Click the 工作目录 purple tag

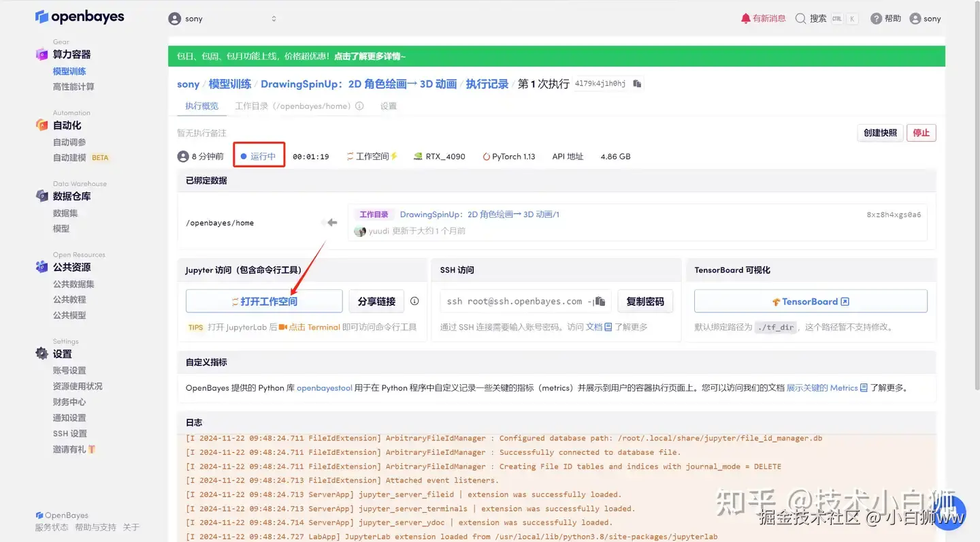click(374, 214)
